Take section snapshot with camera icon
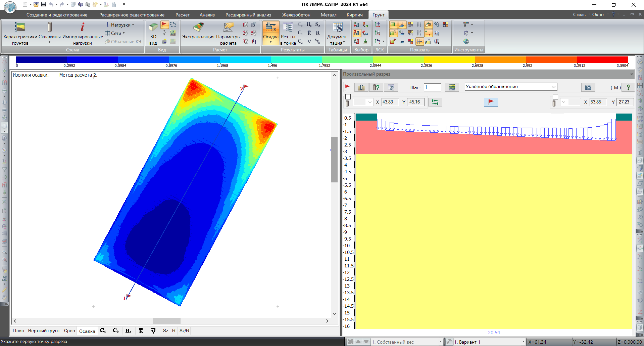The image size is (644, 346). [x=588, y=87]
